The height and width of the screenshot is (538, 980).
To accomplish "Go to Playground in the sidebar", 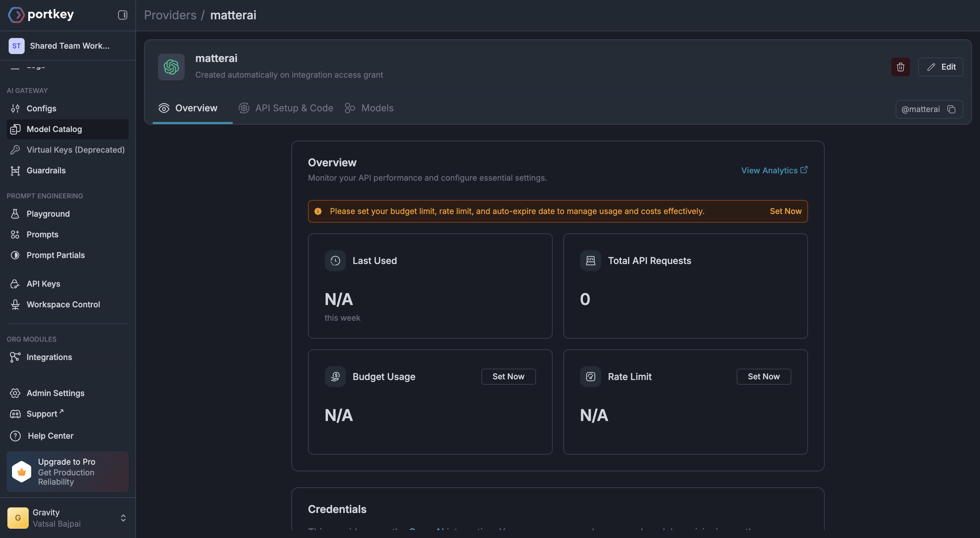I will tap(48, 214).
